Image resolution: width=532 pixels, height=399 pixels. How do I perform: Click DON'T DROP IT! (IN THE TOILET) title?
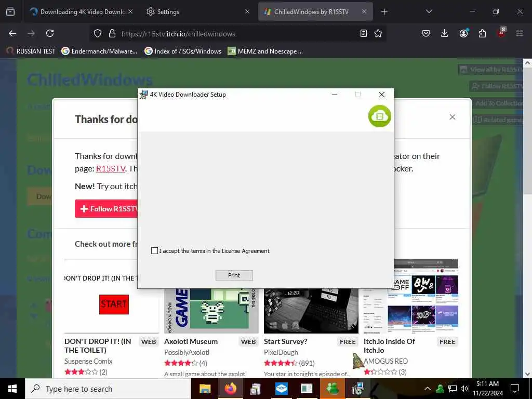point(98,345)
